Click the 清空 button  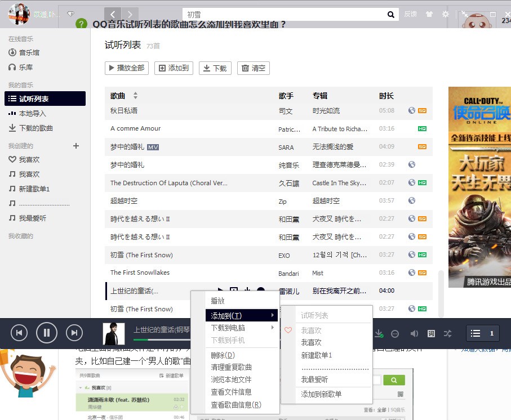coord(254,68)
